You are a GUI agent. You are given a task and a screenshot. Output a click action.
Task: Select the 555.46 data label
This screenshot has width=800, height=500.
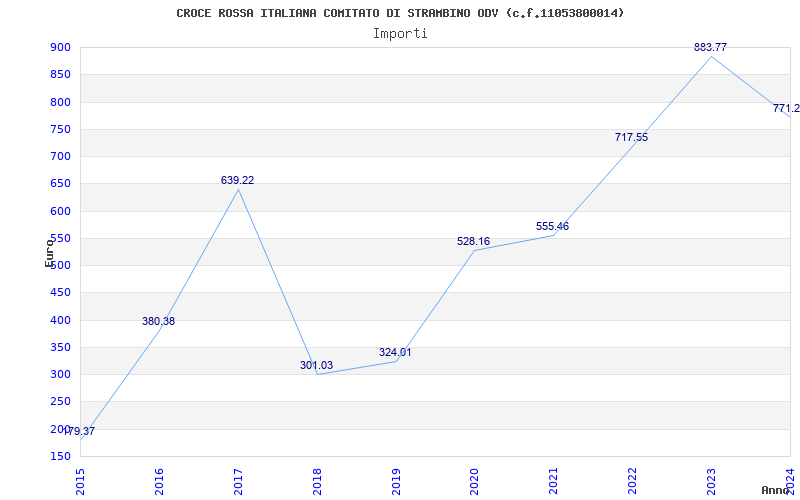553,226
